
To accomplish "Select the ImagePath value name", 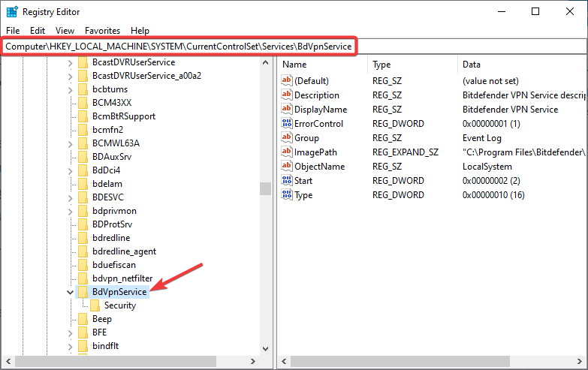I will [x=315, y=152].
